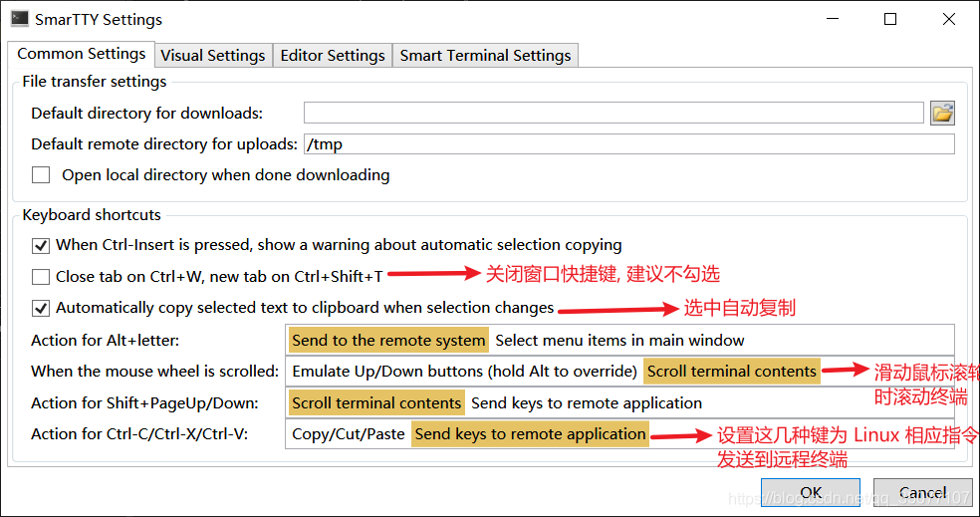The height and width of the screenshot is (517, 980).
Task: Check Close tab on Ctrl+W option
Action: (41, 276)
